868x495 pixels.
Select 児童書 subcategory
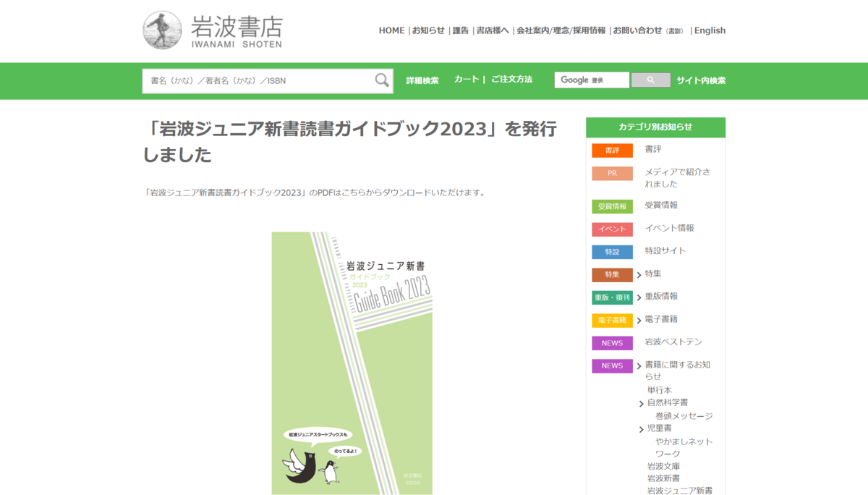click(x=660, y=428)
